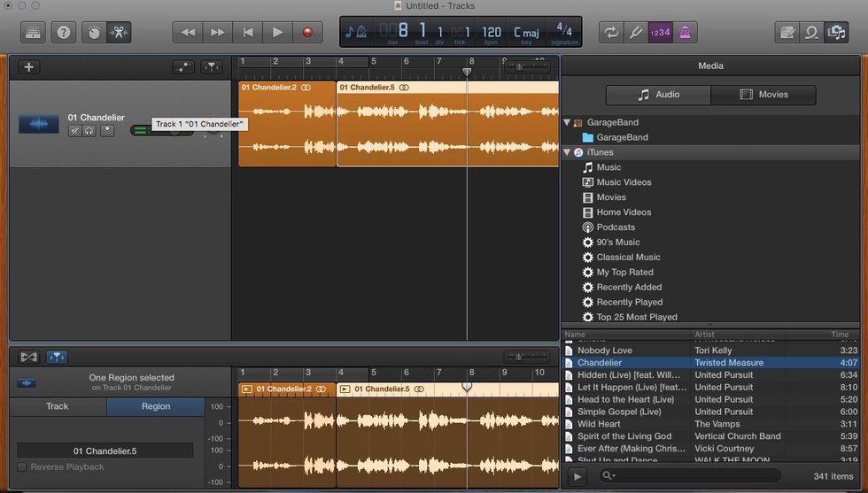Click the Play button in transport
The width and height of the screenshot is (868, 493).
point(277,33)
